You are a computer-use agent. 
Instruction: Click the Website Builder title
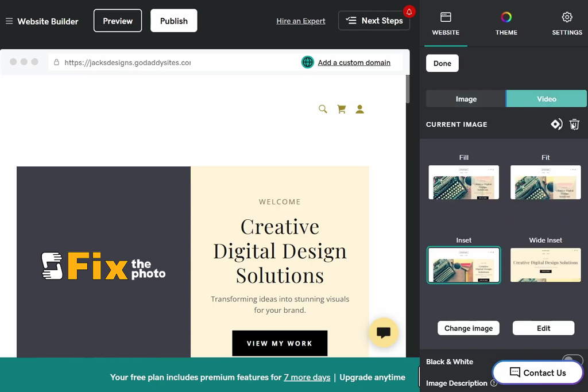pos(48,21)
